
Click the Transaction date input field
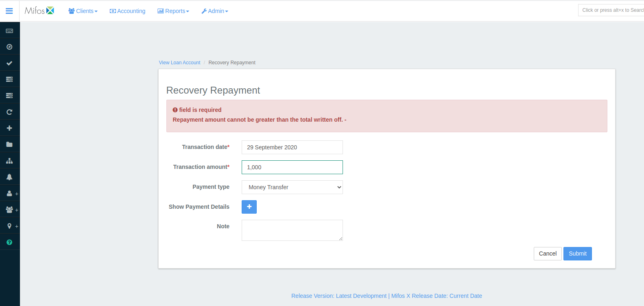pos(292,147)
